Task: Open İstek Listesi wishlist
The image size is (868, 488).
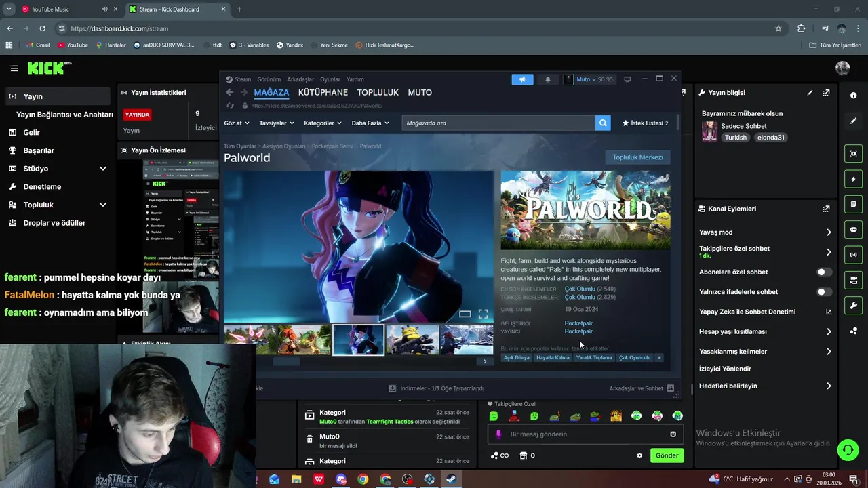Action: point(646,123)
